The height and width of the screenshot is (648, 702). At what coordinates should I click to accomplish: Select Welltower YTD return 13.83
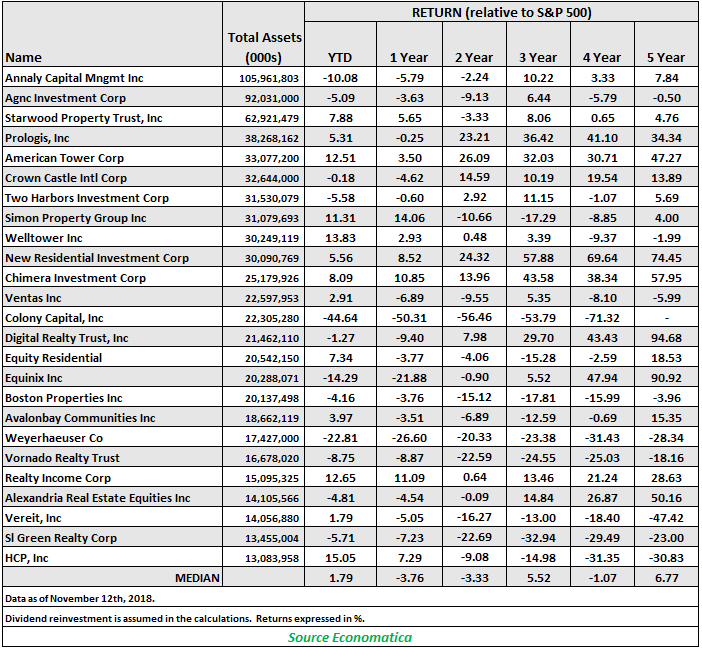[x=340, y=238]
